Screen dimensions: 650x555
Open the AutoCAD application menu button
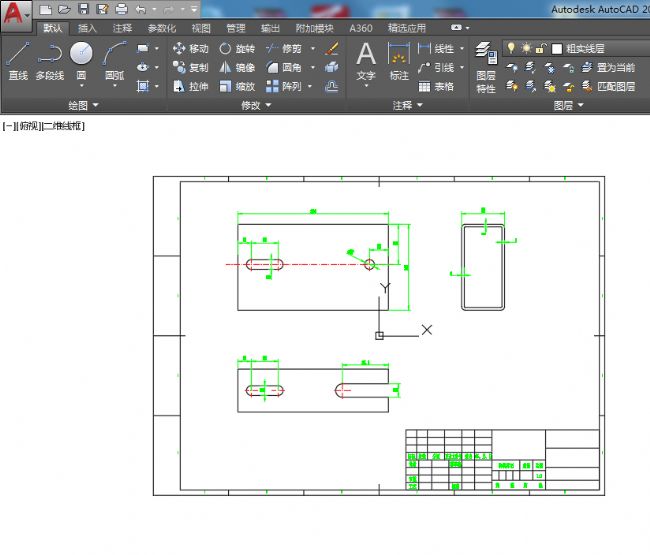[16, 15]
